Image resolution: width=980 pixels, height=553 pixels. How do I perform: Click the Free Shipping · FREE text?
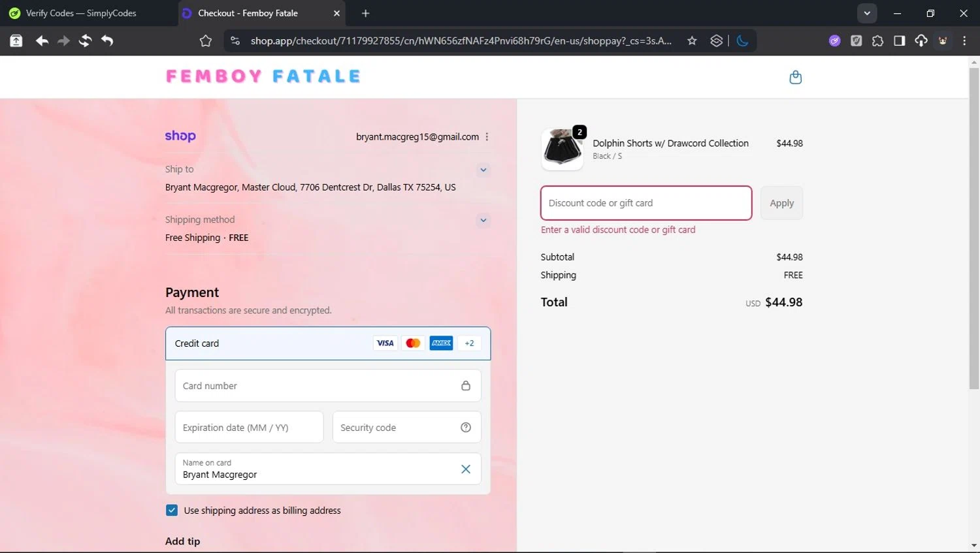coord(206,238)
